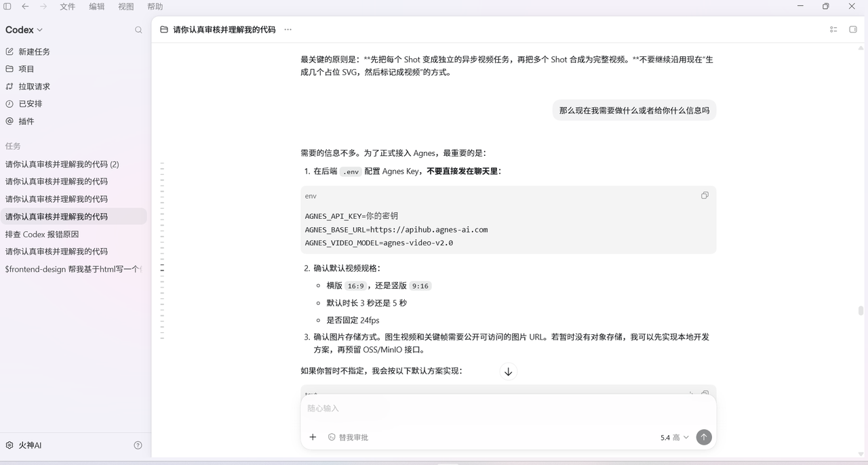This screenshot has width=868, height=465.
Task: Open the 文件 menu
Action: click(x=67, y=6)
